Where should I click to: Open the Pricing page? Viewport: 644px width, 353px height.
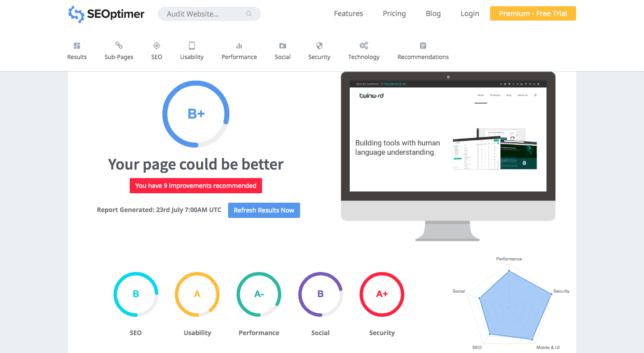394,13
